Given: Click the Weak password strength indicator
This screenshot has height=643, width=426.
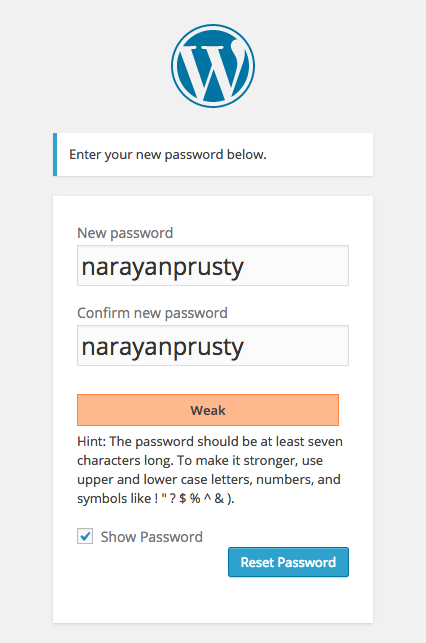Looking at the screenshot, I should click(208, 410).
